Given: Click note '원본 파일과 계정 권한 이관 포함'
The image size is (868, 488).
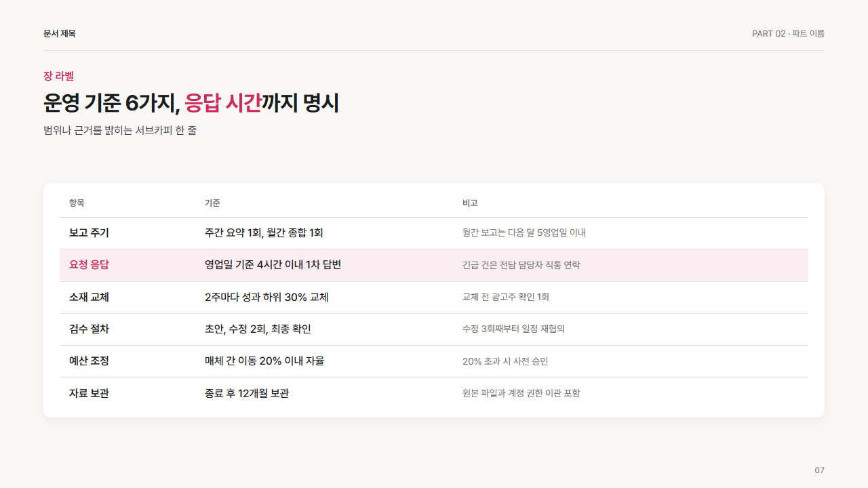Looking at the screenshot, I should 521,393.
